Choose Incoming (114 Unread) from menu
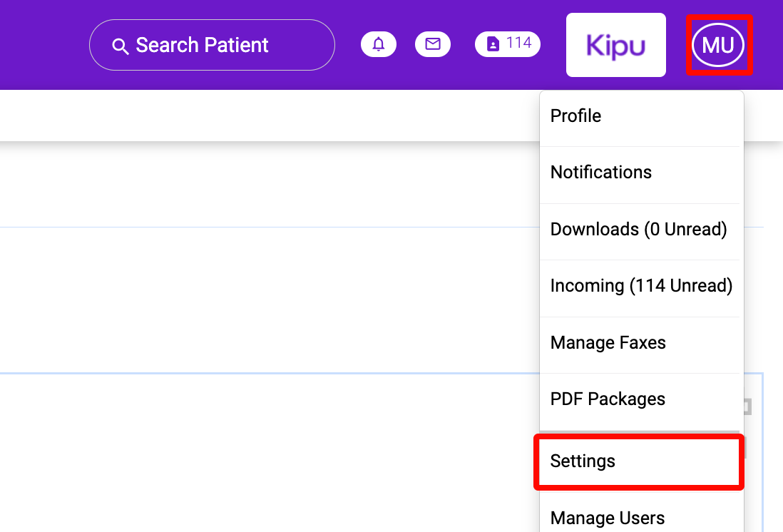 pos(641,286)
